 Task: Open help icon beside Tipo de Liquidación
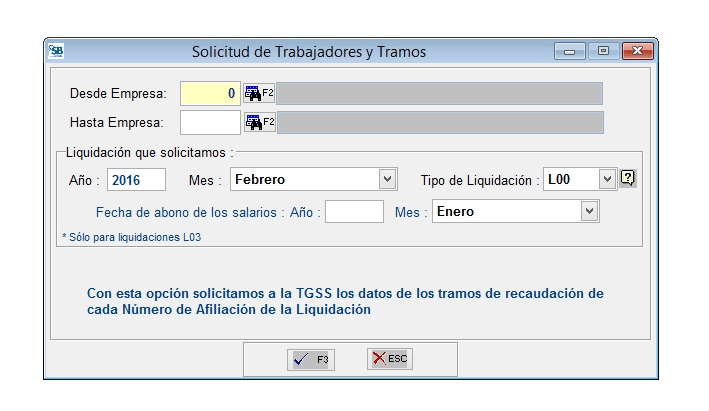(x=628, y=179)
